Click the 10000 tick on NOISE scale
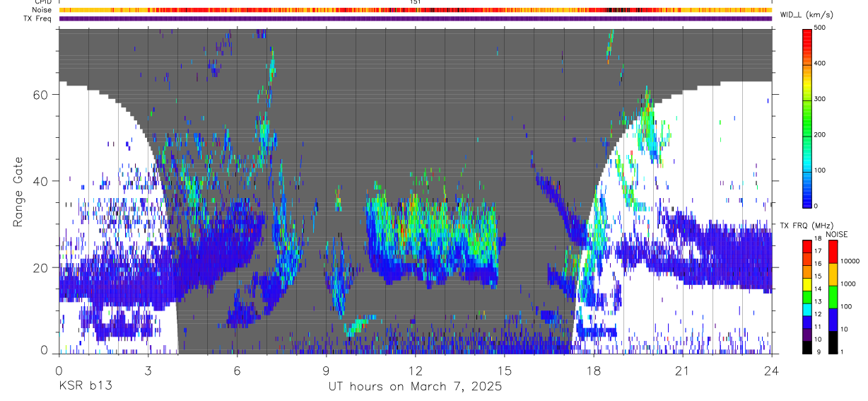This screenshot has width=868, height=401. pos(850,262)
